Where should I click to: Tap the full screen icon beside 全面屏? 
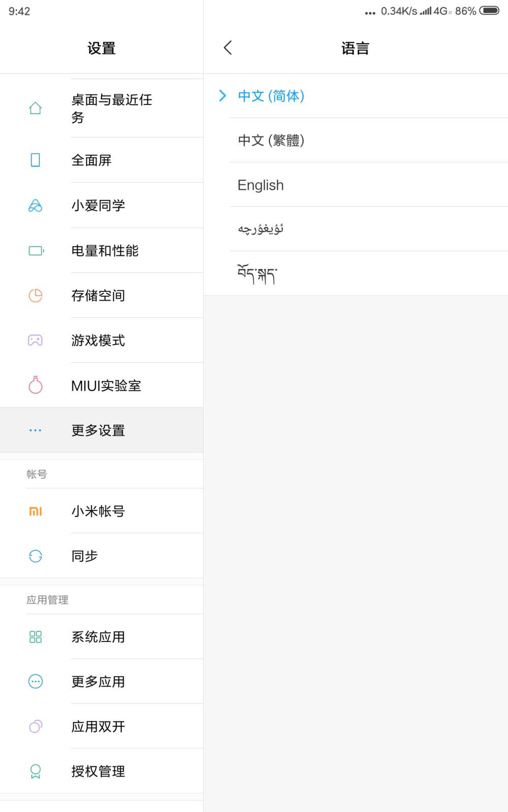pyautogui.click(x=35, y=160)
